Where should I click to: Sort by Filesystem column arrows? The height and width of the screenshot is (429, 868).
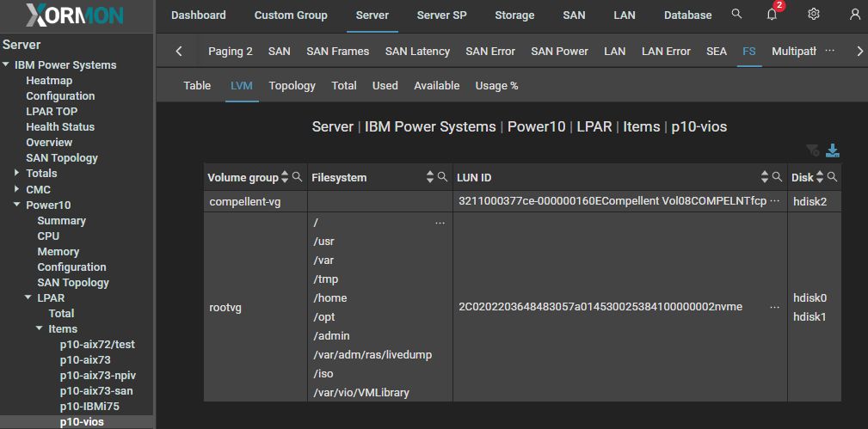[430, 177]
